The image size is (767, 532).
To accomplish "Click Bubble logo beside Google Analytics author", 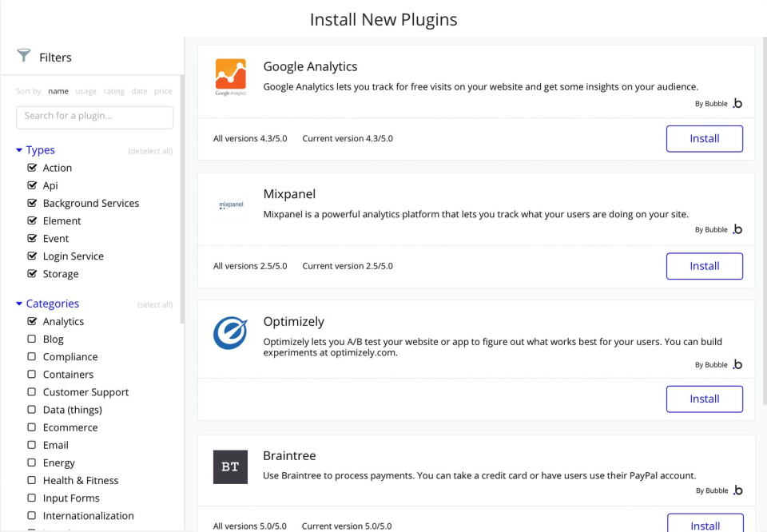I will coord(737,103).
